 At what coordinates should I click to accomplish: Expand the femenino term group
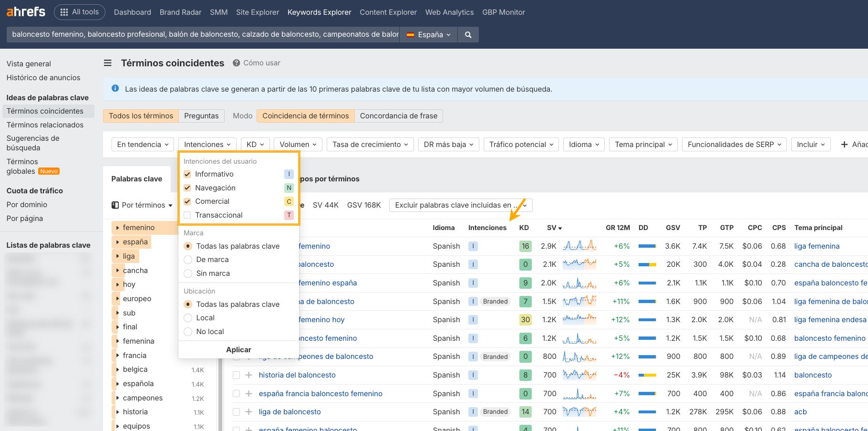[x=118, y=228]
